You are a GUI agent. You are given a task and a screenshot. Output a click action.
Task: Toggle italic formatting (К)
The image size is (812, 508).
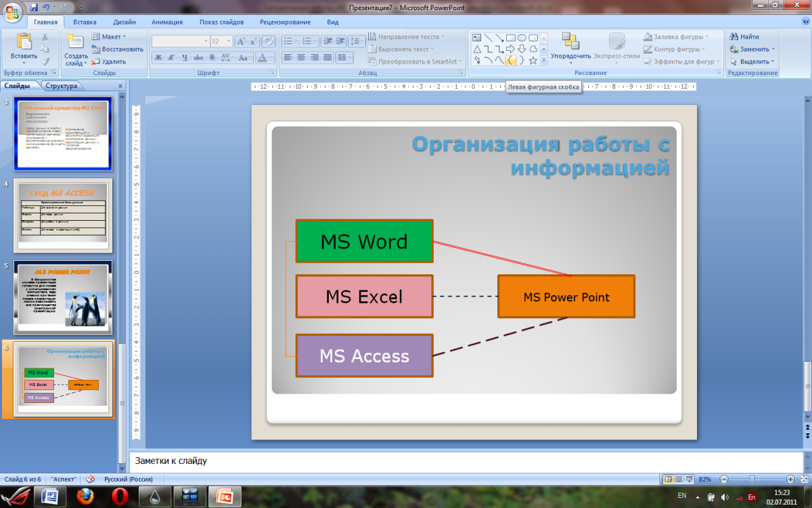click(x=173, y=58)
